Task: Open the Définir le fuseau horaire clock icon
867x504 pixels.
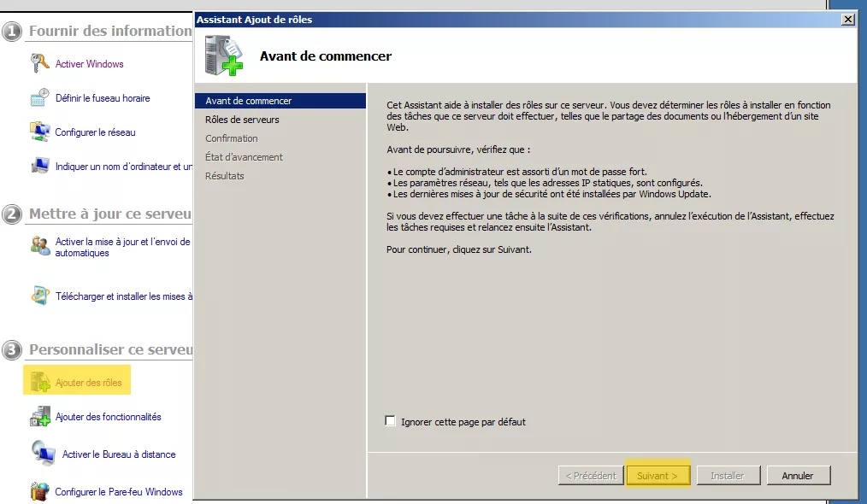Action: (x=40, y=97)
